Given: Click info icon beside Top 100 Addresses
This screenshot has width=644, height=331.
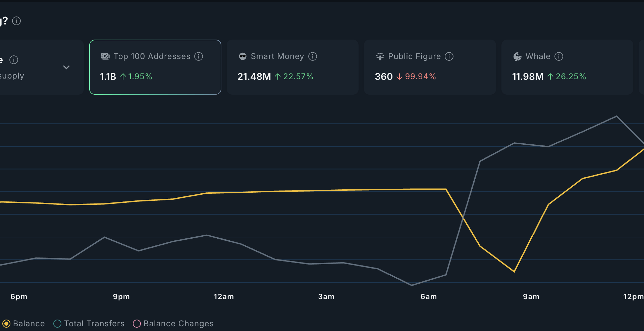Looking at the screenshot, I should 199,56.
